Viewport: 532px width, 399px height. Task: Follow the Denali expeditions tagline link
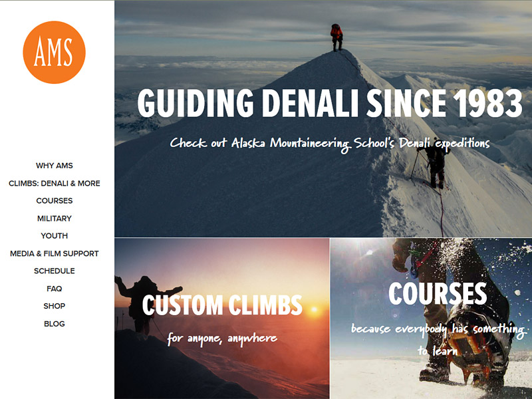(329, 144)
